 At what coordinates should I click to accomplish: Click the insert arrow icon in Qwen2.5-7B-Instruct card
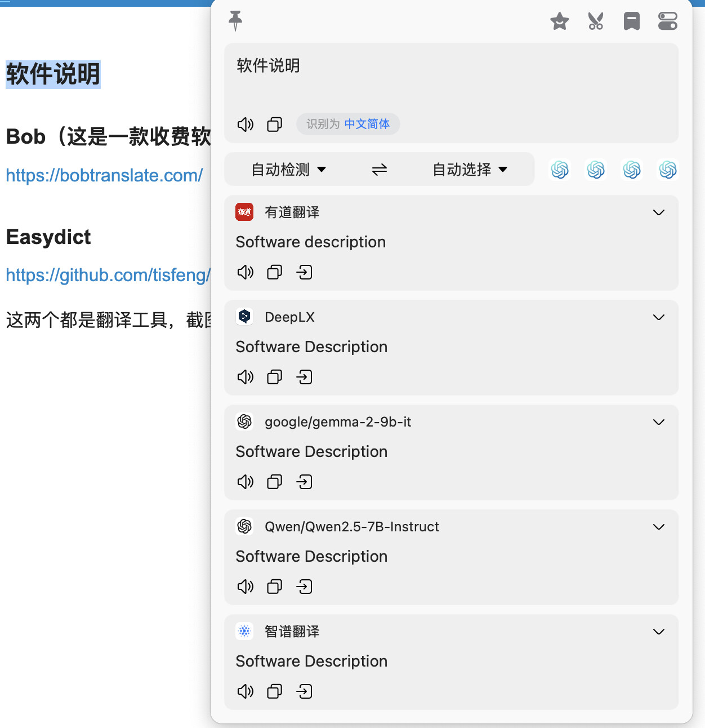pyautogui.click(x=304, y=587)
